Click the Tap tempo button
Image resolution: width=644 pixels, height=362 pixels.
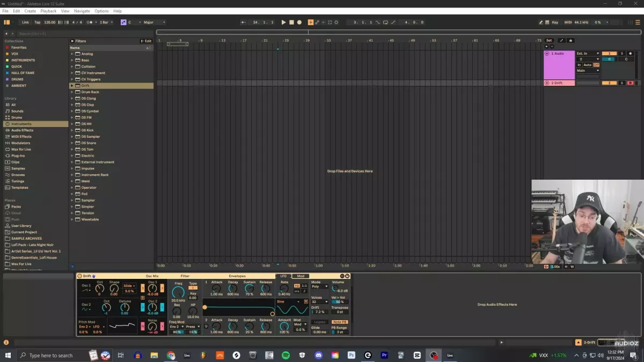(37, 23)
